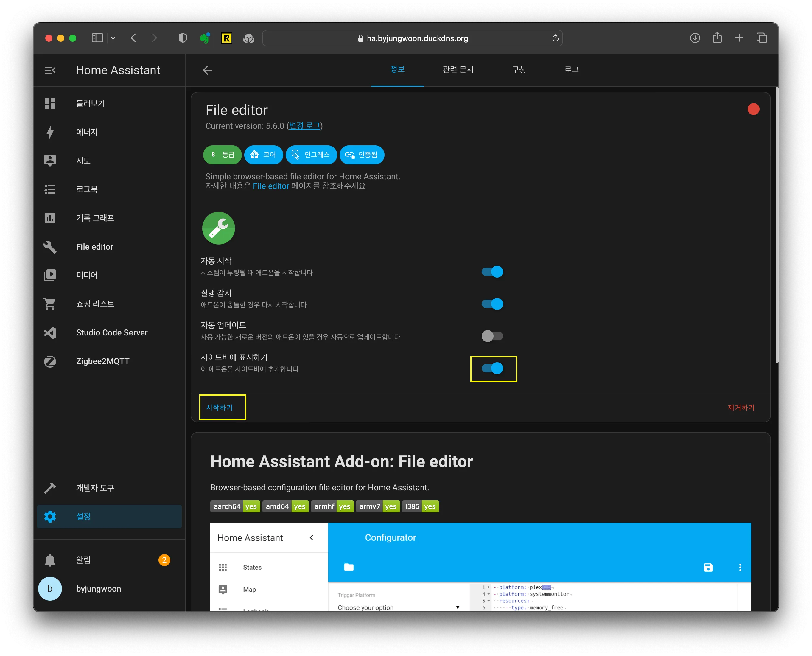Click the armhf yes badge

pos(332,506)
